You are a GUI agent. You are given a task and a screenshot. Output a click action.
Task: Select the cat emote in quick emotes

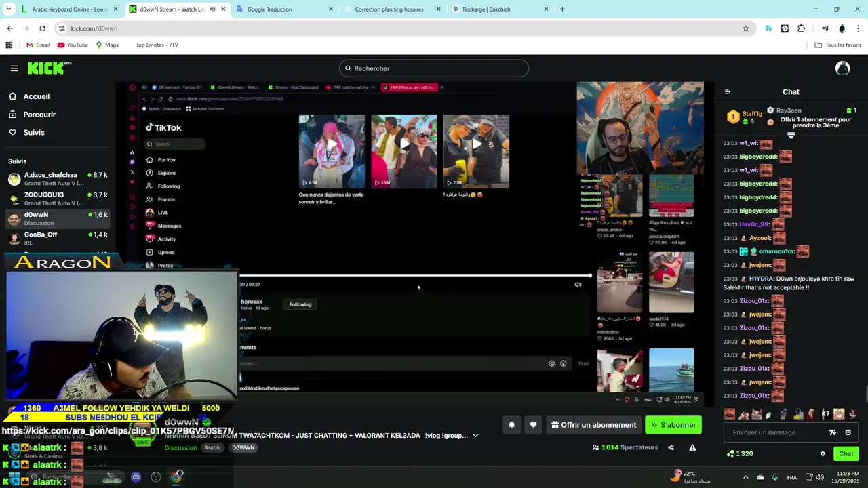click(x=757, y=414)
